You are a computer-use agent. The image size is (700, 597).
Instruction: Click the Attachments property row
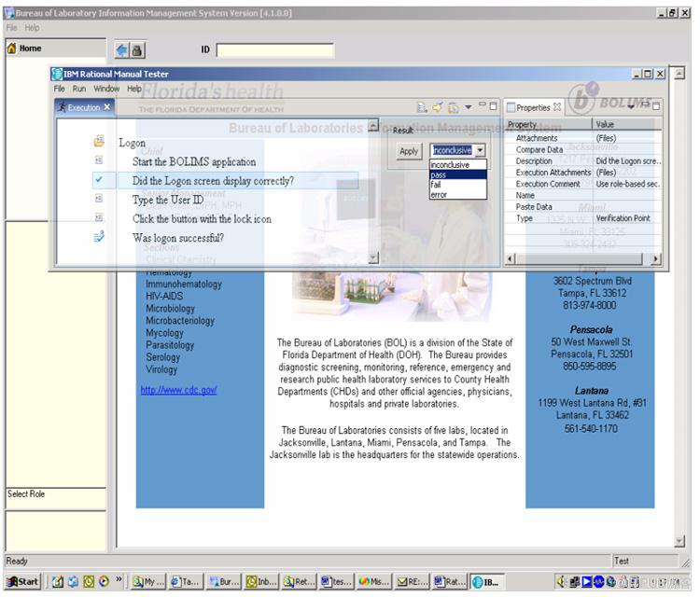pos(583,138)
